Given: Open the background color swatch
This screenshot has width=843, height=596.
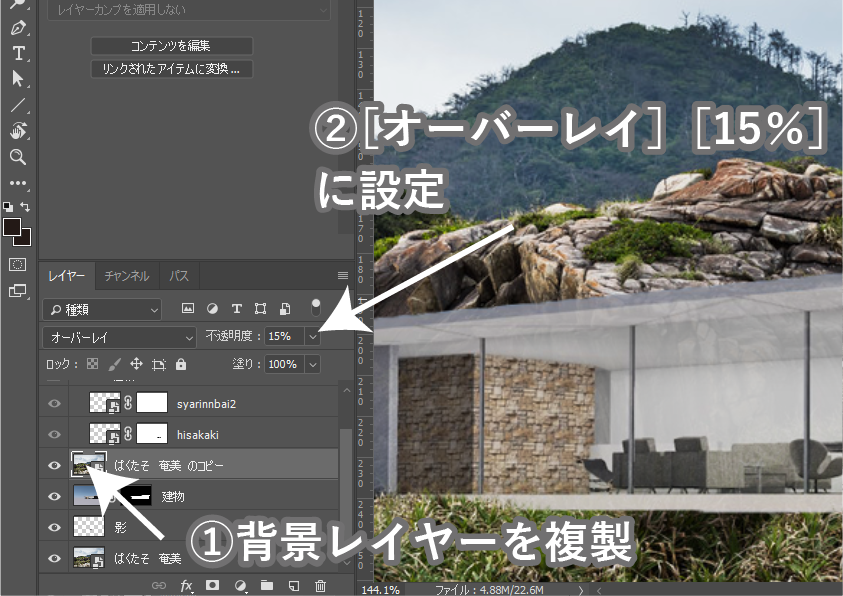Looking at the screenshot, I should click(25, 239).
